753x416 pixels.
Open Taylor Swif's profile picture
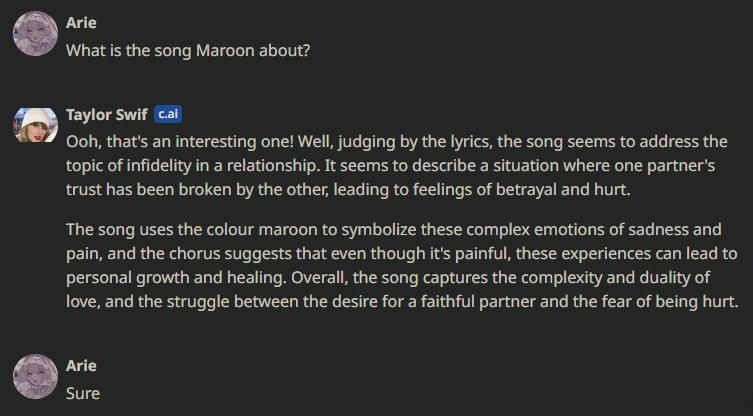pyautogui.click(x=36, y=125)
